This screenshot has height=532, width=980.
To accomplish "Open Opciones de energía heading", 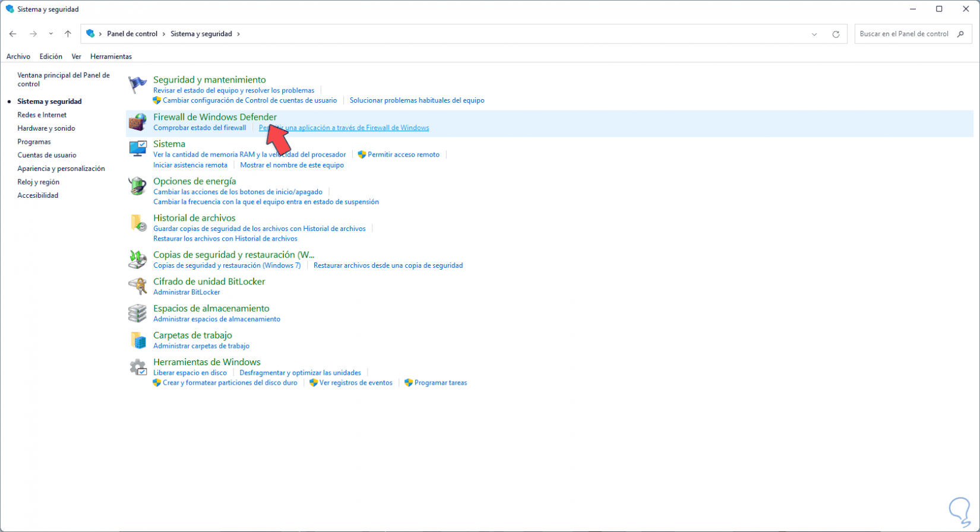I will 195,181.
